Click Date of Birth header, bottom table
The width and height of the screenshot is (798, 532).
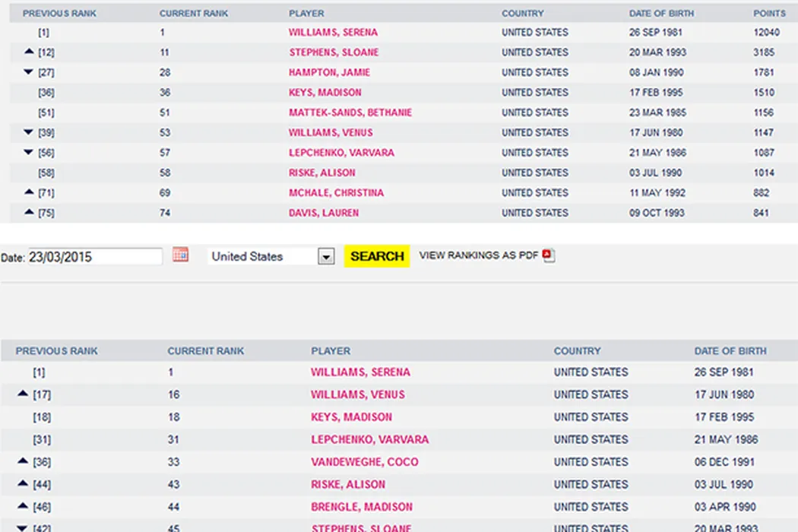click(x=730, y=351)
